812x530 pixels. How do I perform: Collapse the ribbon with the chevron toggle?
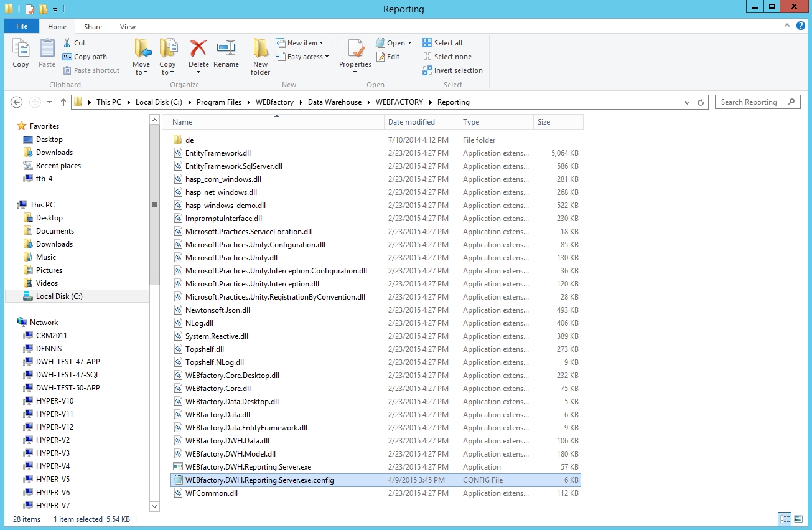tap(786, 26)
